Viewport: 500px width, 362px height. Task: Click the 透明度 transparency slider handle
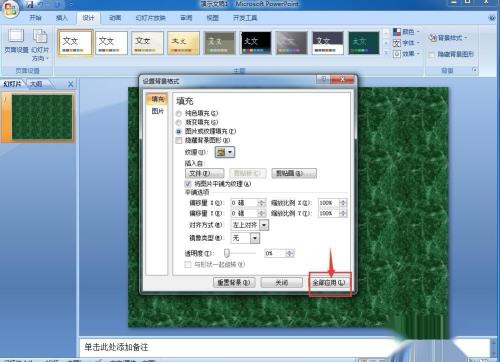227,254
